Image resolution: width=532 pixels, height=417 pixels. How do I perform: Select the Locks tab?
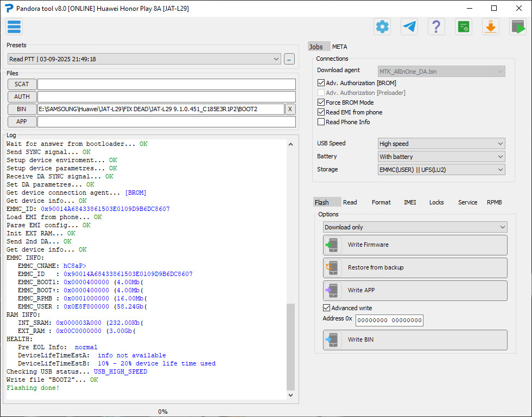coord(436,202)
